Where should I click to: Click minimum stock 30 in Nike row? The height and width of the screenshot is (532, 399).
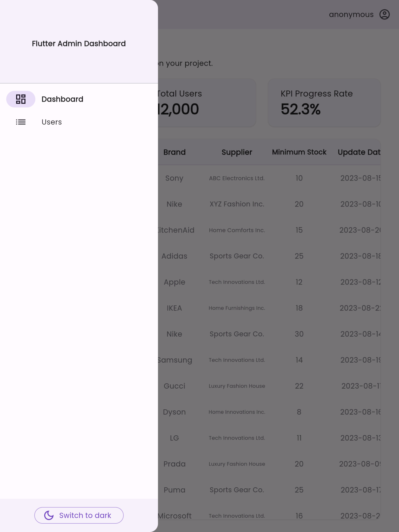(299, 334)
